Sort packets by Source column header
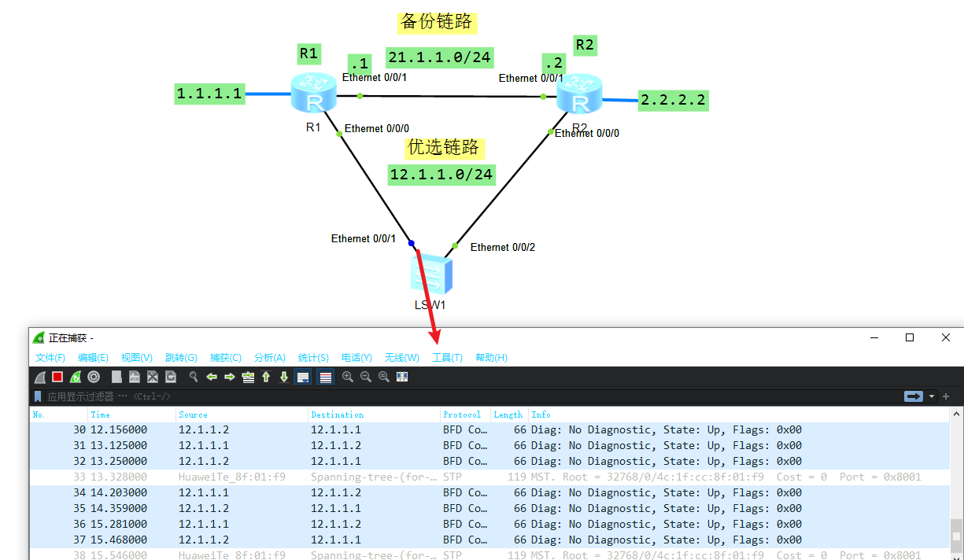 tap(242, 414)
